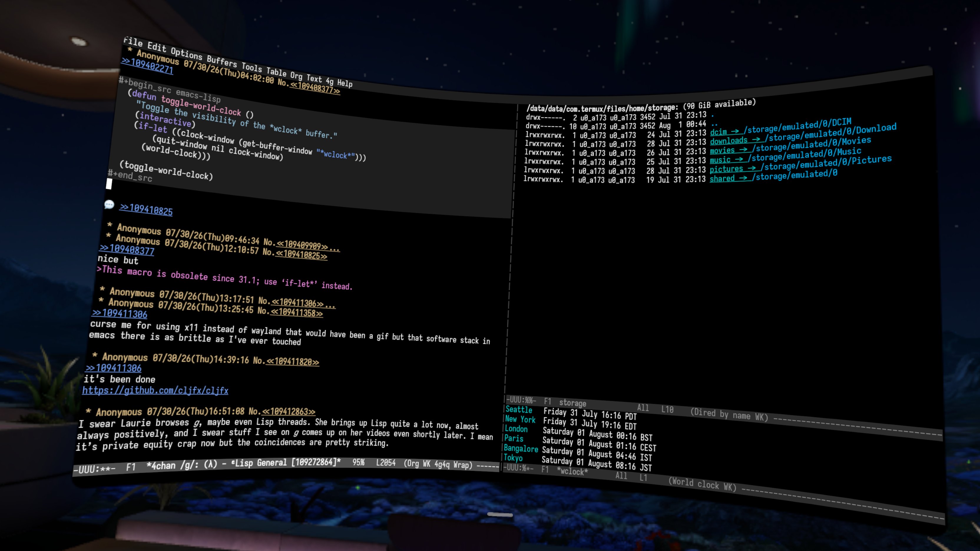
Task: Click the window grab handle below the Emacs screen
Action: pyautogui.click(x=500, y=515)
